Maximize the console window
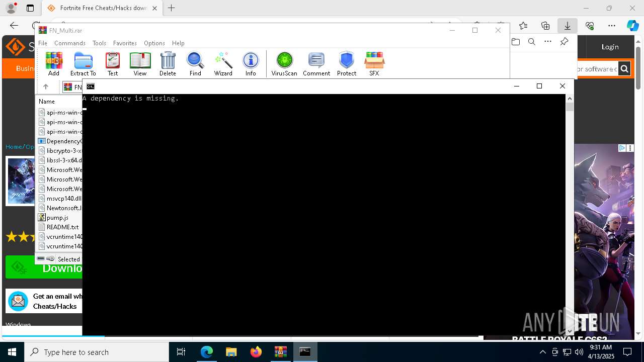The image size is (644, 362). click(539, 86)
